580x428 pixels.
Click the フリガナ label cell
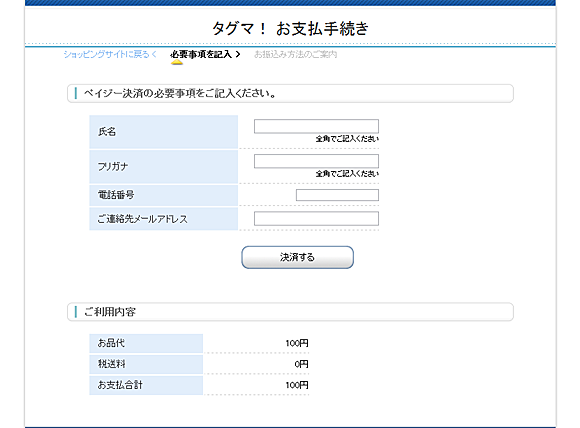click(163, 166)
